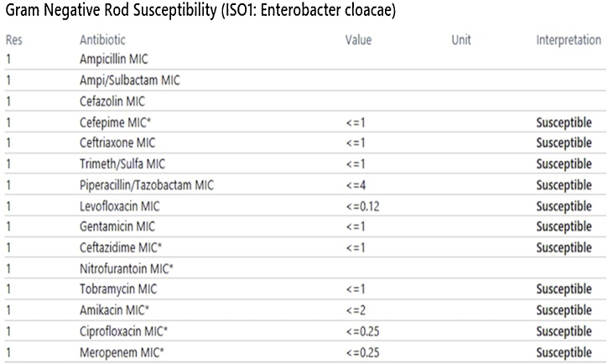Click the Unit column header
Screen dimensions: 608x364
pos(461,39)
